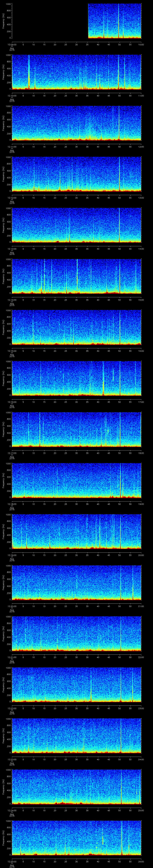Select the spectrogram panel spanning 12:24:00 to 25:00
This screenshot has height=868, width=153.
click(76, 787)
